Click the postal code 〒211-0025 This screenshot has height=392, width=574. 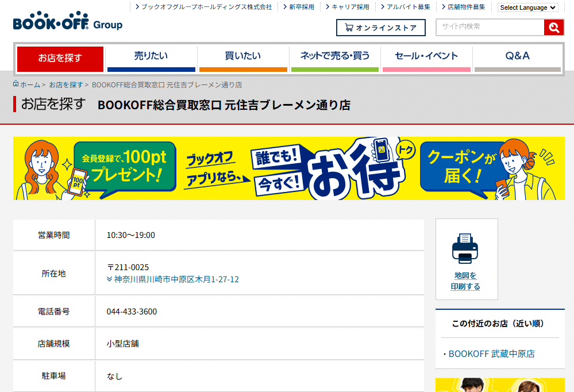(x=128, y=267)
